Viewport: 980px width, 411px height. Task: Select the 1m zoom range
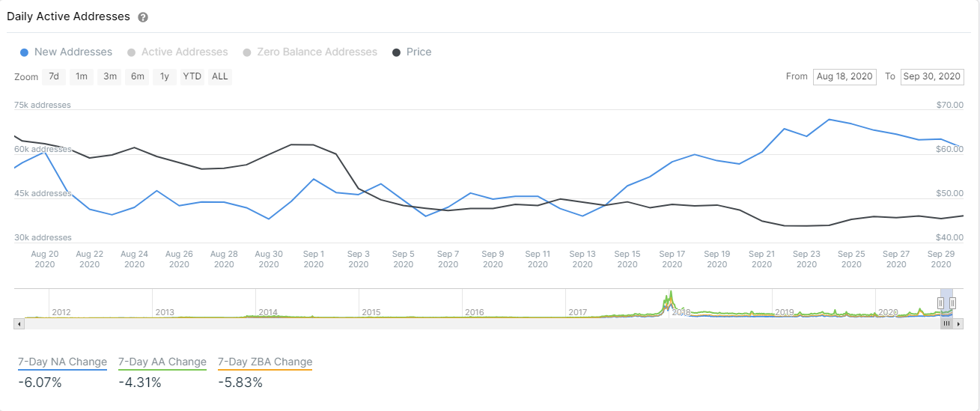(x=82, y=76)
